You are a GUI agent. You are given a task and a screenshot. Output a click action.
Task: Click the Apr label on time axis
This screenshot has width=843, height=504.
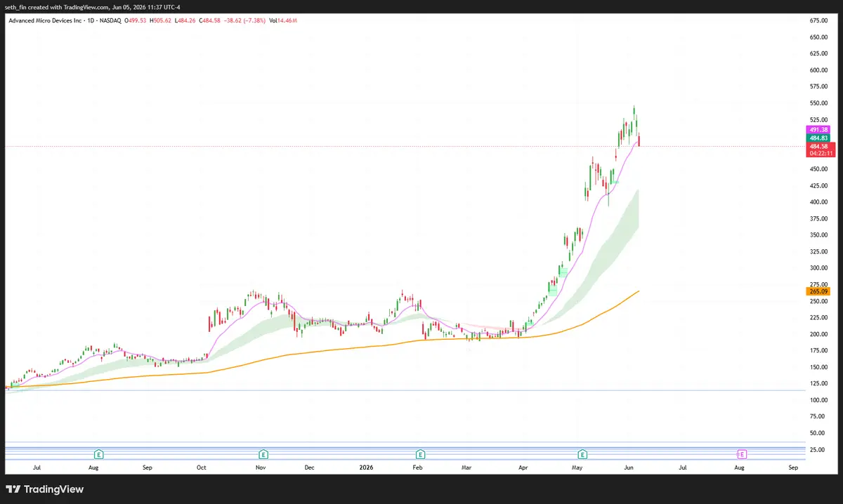[x=522, y=466]
